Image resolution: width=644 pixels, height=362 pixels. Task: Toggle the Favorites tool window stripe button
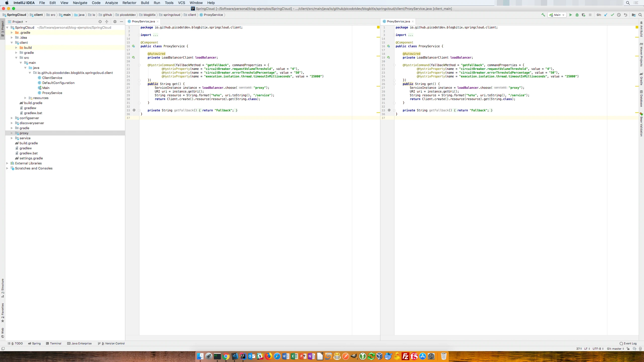pos(3,312)
